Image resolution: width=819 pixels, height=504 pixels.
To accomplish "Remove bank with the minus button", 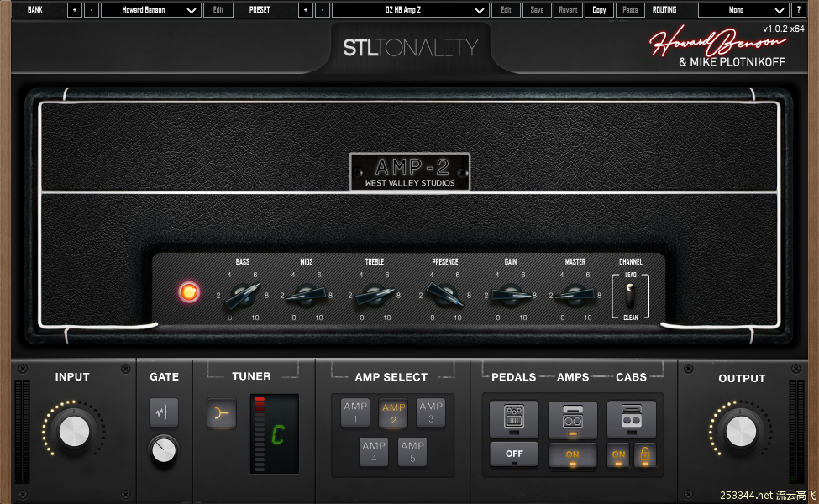I will (91, 9).
